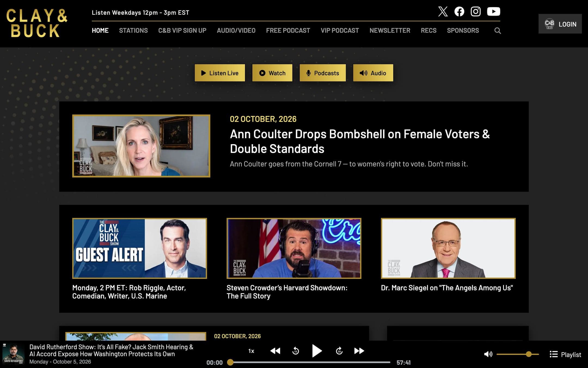Click the David Rutherford Show cover art

[x=13, y=354]
